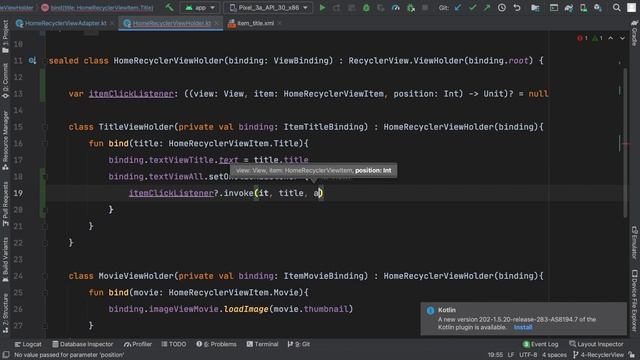Open Build Variants side panel
640x360 pixels.
pyautogui.click(x=5, y=260)
